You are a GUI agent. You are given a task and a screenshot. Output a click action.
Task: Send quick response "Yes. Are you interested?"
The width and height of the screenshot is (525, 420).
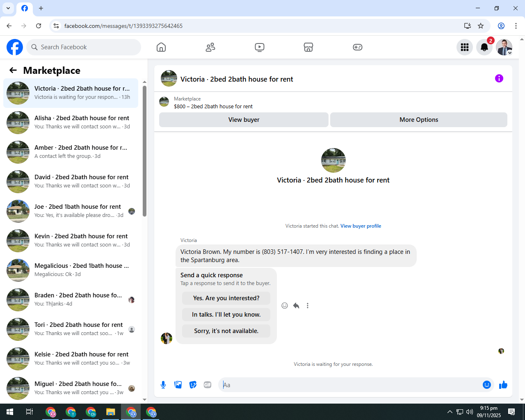coord(226,298)
